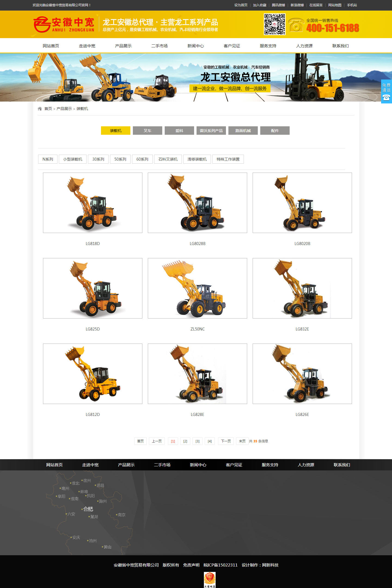Open 腾讯微博 link
The width and height of the screenshot is (392, 588).
pyautogui.click(x=278, y=5)
